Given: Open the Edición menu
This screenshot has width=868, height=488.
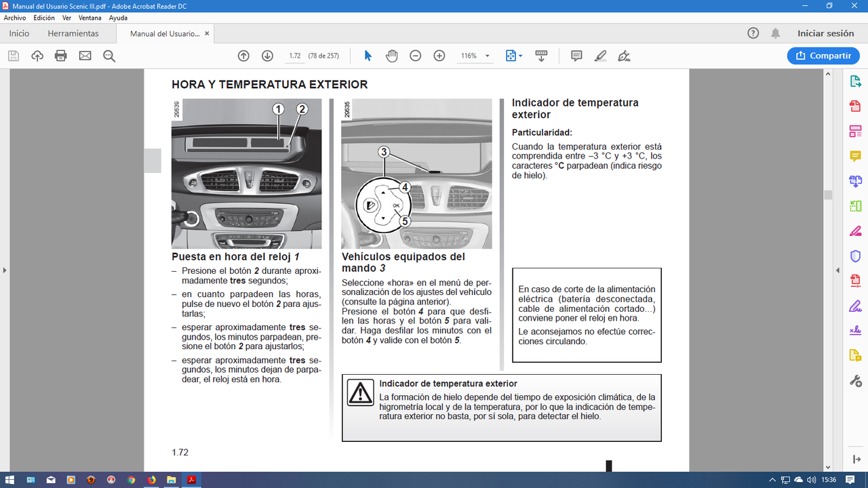Looking at the screenshot, I should 44,18.
